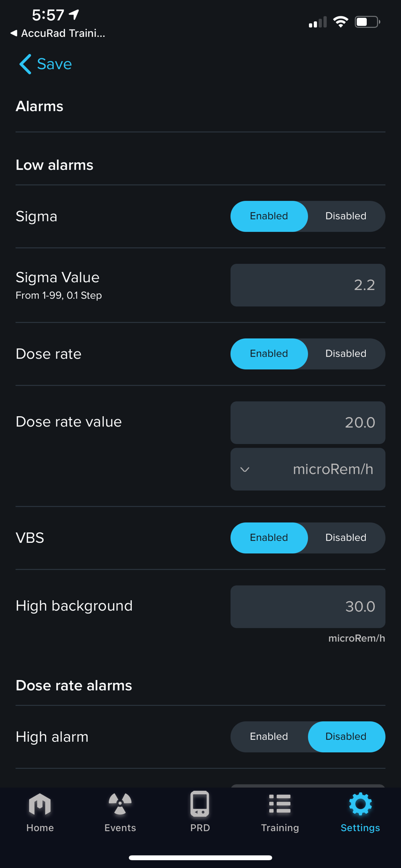Screen dimensions: 401x868
Task: Disable the Sigma low alarm
Action: 346,216
